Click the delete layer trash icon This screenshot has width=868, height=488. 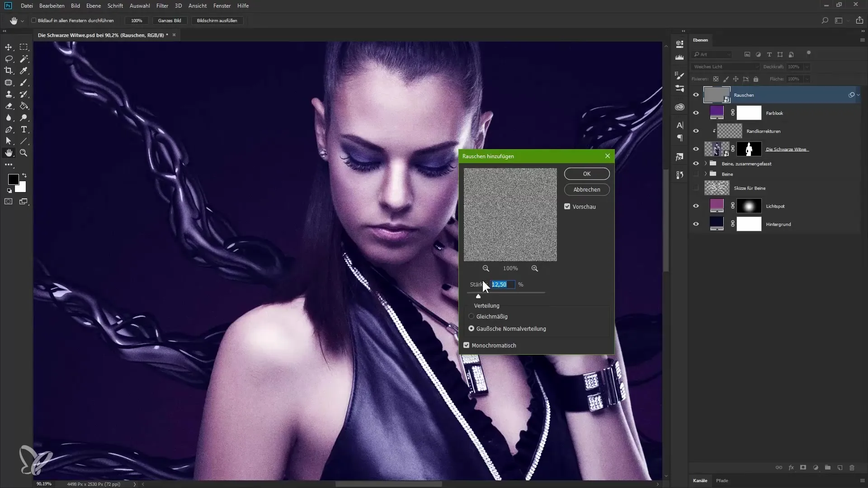pyautogui.click(x=852, y=468)
